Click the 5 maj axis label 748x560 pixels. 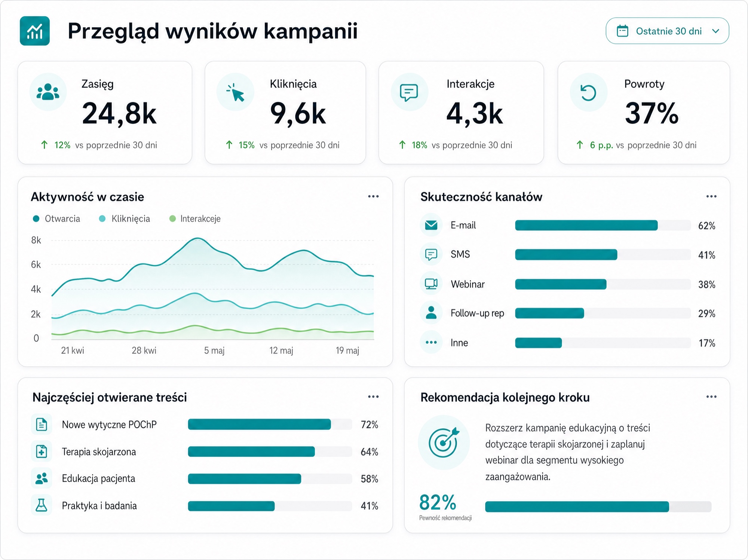pos(214,351)
